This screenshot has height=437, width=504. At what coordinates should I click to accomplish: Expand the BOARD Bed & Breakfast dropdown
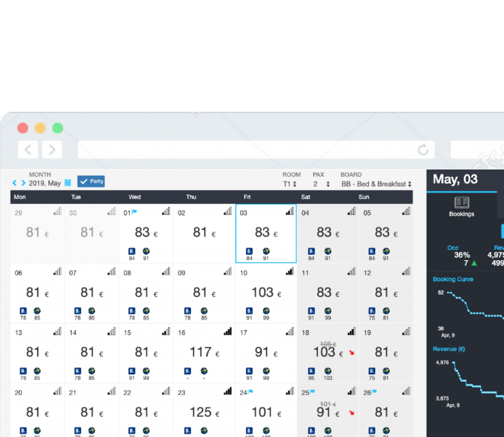pos(377,184)
